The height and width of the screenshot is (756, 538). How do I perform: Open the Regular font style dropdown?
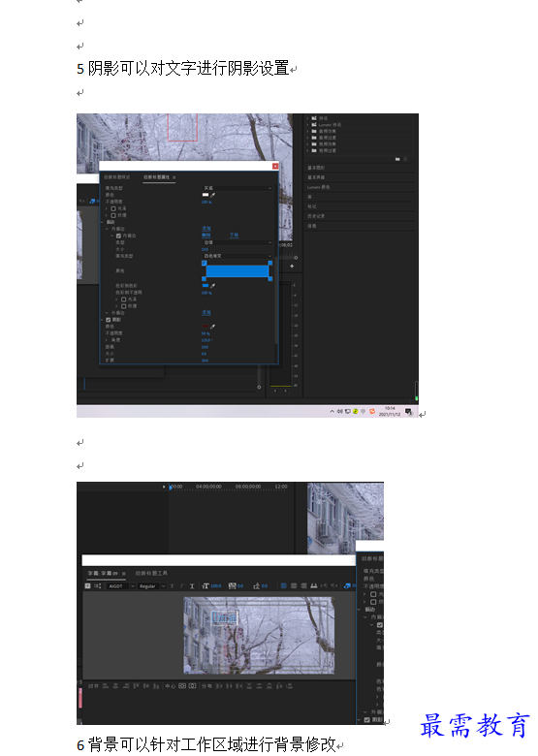[151, 585]
